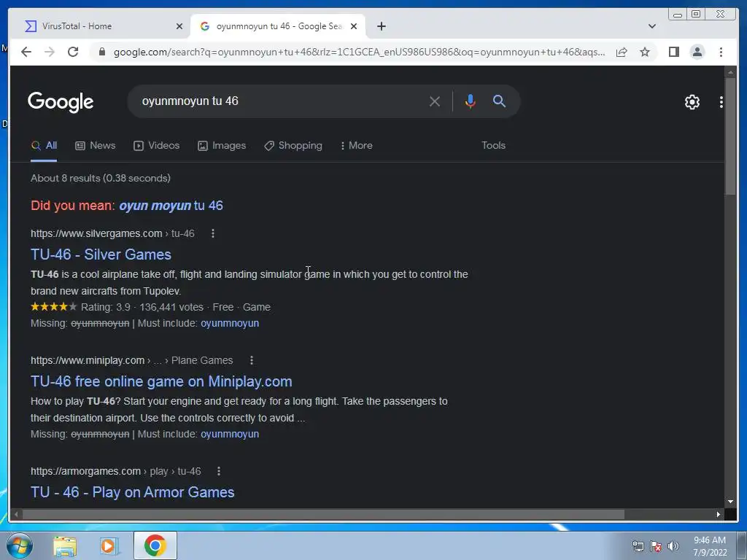Click the 'About 8 results' stats text
Image resolution: width=747 pixels, height=560 pixels.
101,178
